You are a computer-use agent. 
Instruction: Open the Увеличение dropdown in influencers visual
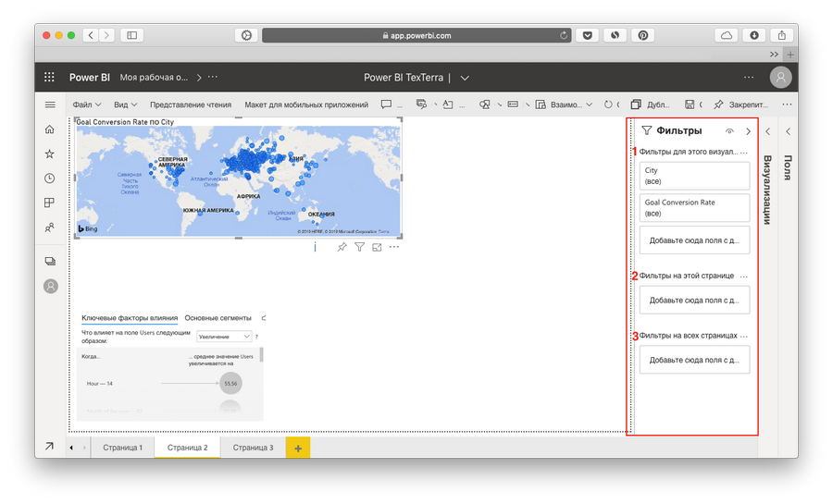click(x=224, y=338)
